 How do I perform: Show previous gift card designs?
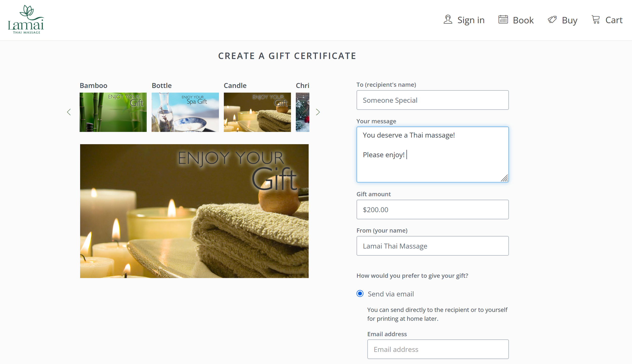click(x=69, y=112)
